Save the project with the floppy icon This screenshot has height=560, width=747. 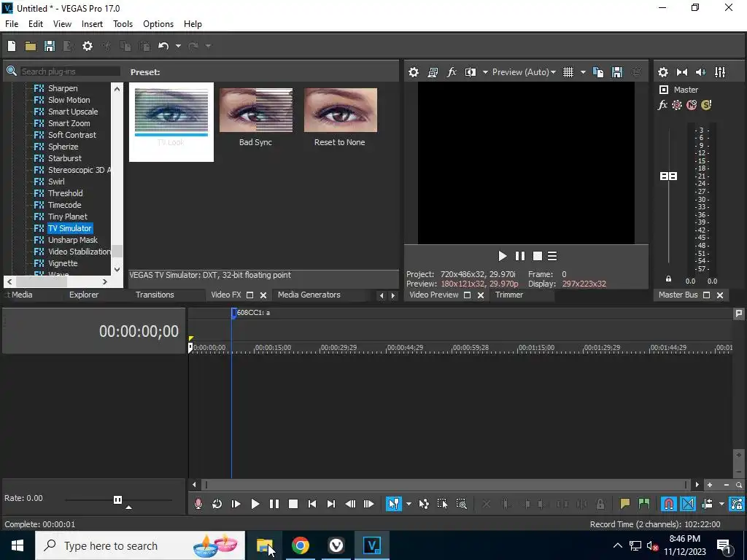(x=50, y=46)
